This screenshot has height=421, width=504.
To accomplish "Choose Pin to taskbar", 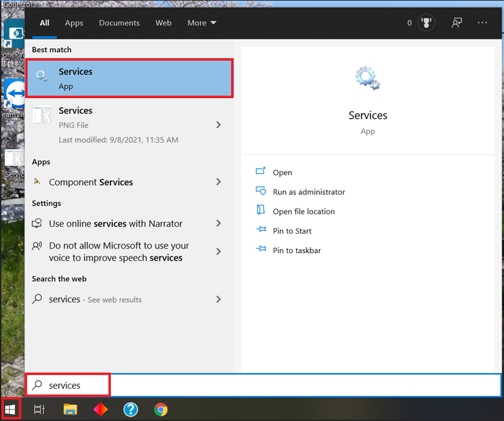I will tap(297, 251).
